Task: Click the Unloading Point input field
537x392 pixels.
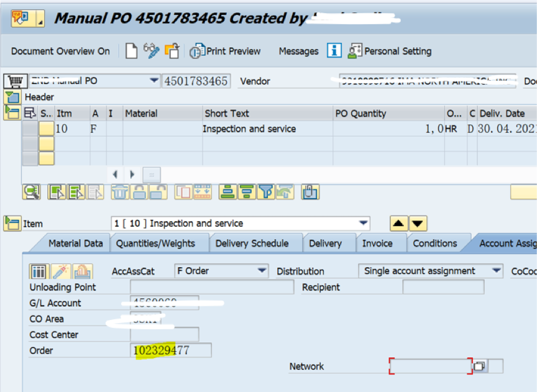Action: 212,287
